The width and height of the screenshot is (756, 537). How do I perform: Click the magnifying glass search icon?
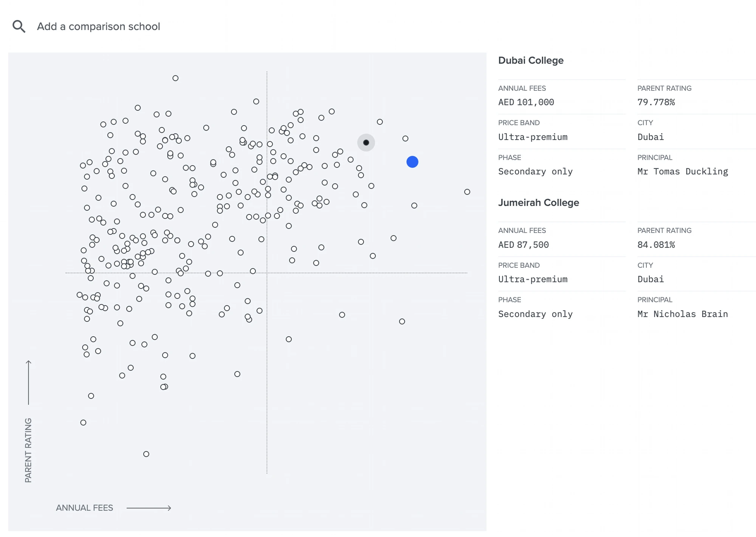19,26
